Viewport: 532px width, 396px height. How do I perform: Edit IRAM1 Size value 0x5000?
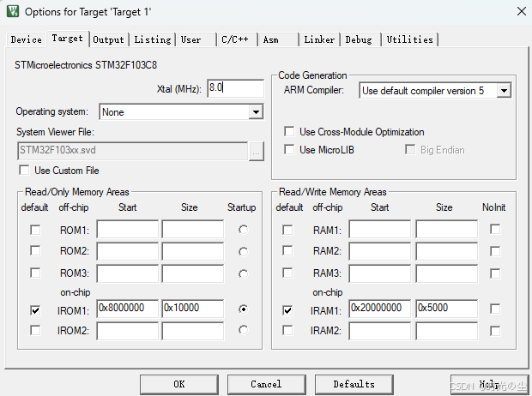447,309
